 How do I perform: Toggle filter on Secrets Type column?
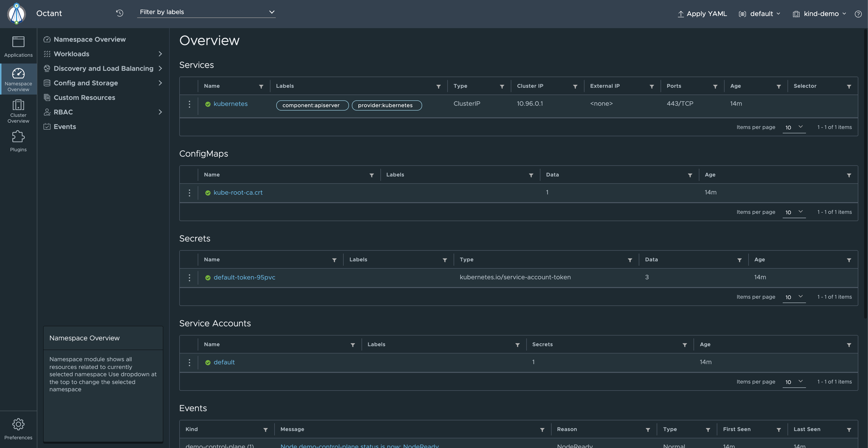point(630,260)
